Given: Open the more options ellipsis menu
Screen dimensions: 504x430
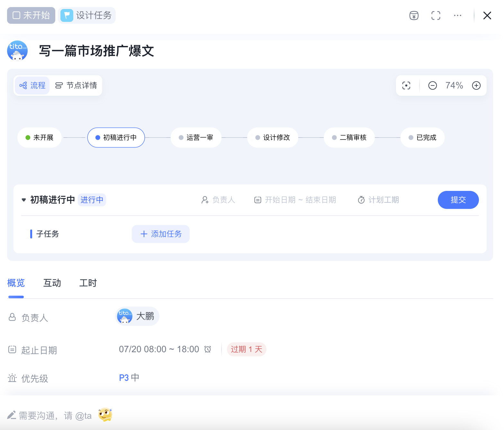Looking at the screenshot, I should click(x=457, y=15).
